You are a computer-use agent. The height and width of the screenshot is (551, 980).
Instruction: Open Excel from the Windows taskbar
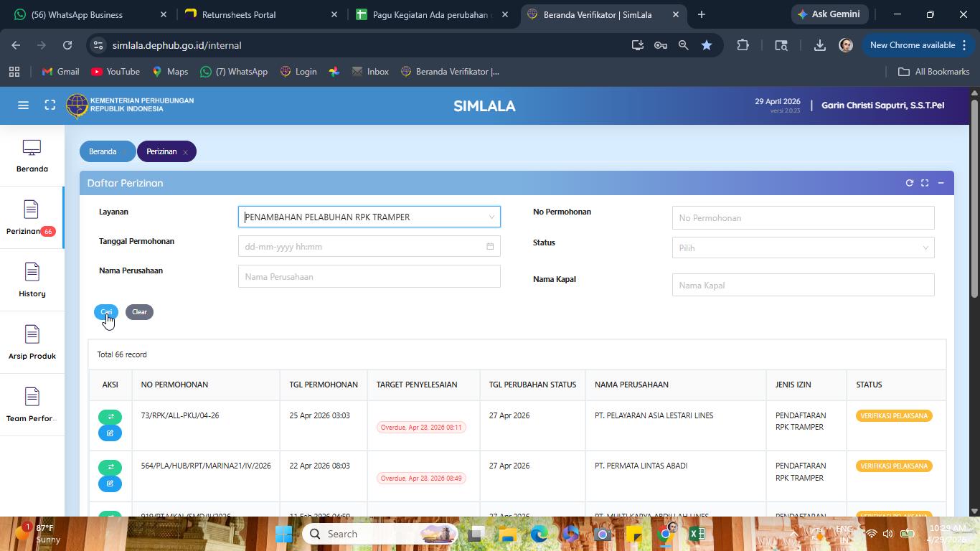(697, 534)
